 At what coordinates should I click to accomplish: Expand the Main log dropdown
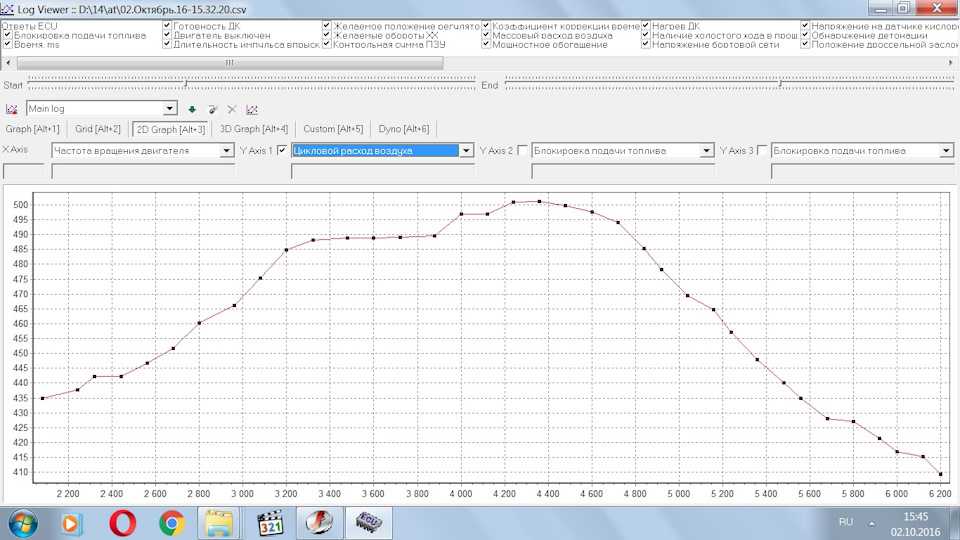point(170,109)
